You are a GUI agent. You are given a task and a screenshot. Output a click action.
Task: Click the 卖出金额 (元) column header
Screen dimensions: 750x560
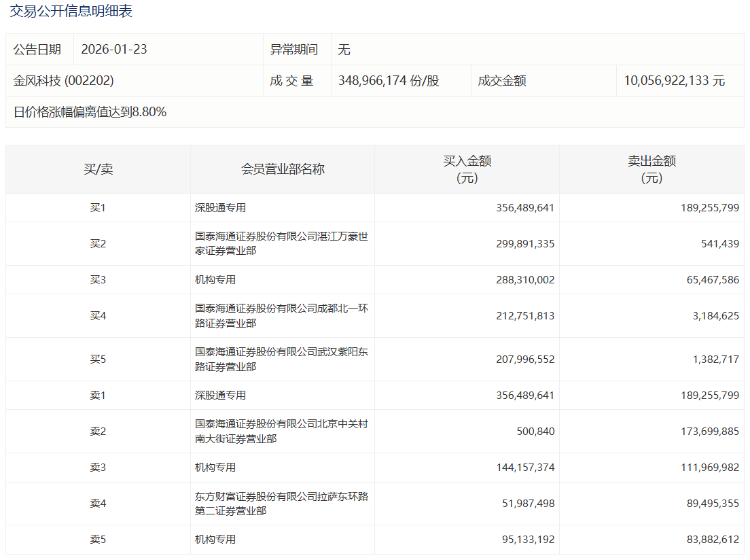click(x=651, y=169)
